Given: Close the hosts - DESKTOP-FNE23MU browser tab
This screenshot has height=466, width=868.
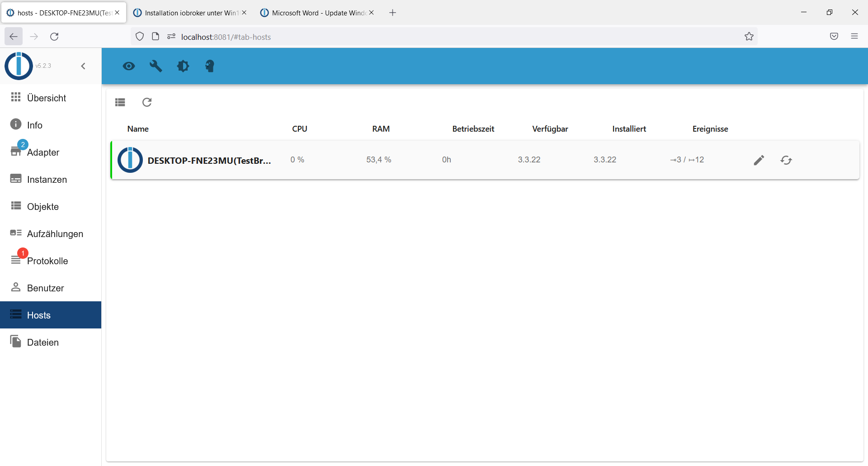Looking at the screenshot, I should (x=117, y=13).
